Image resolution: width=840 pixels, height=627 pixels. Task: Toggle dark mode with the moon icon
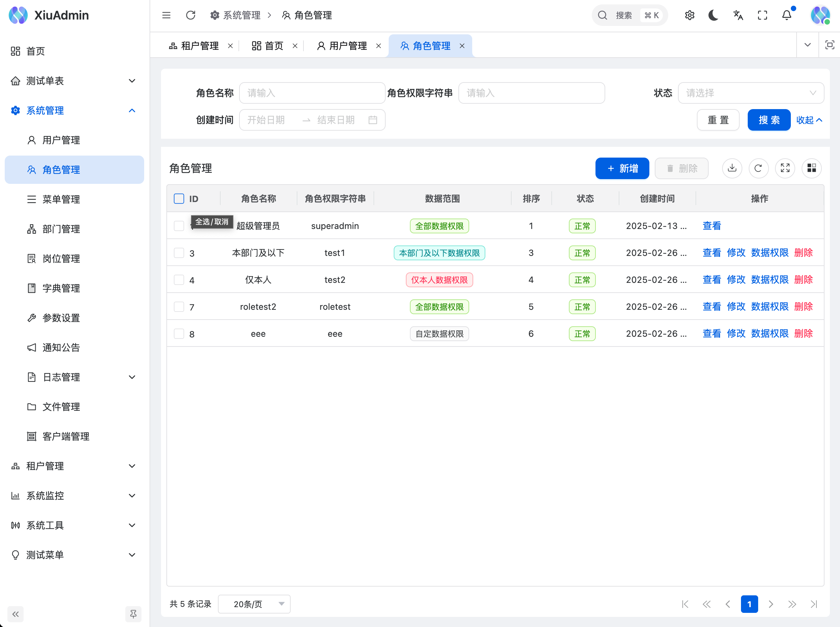(x=713, y=15)
